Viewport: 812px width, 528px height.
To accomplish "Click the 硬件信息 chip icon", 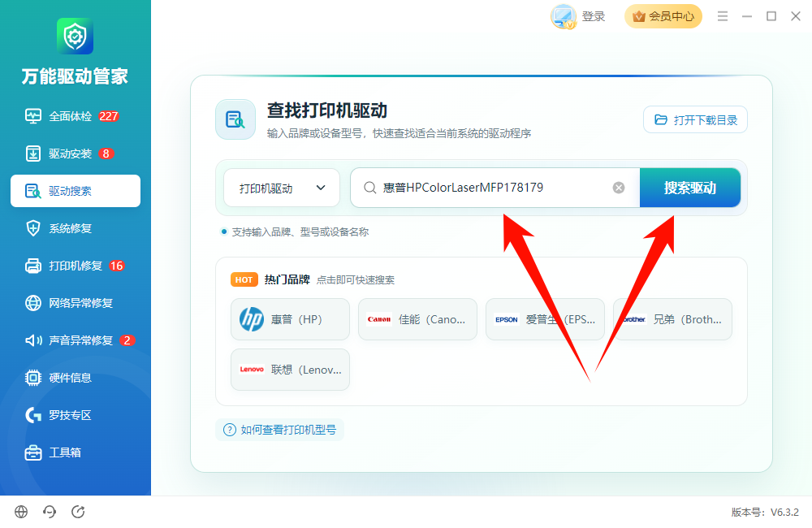I will [x=33, y=378].
